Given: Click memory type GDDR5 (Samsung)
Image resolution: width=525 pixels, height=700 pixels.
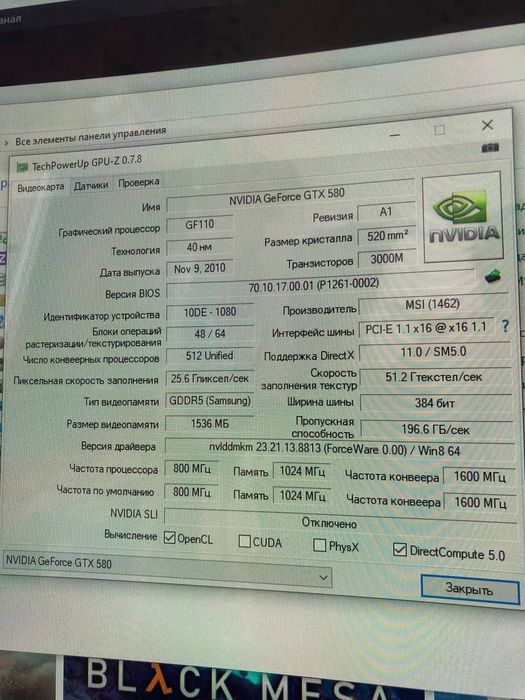Looking at the screenshot, I should click(209, 401).
